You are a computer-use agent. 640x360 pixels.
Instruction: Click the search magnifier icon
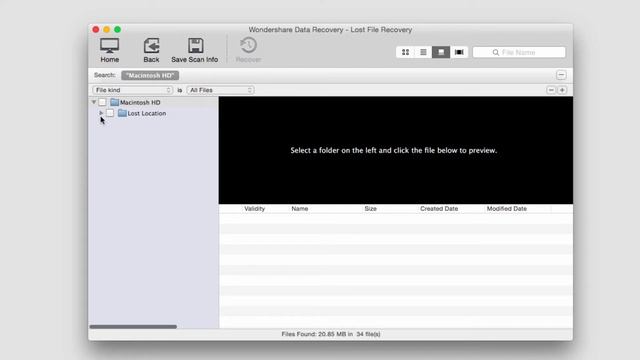[x=496, y=52]
